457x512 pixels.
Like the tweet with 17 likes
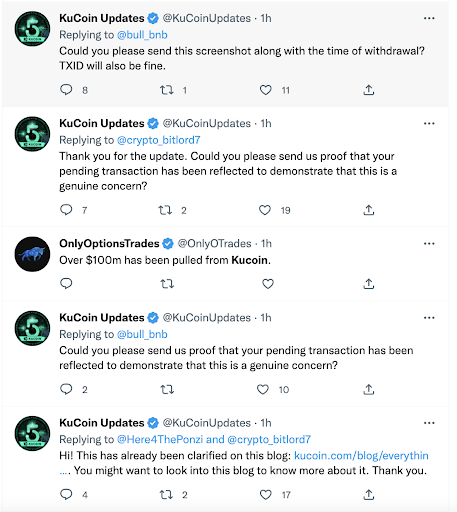pyautogui.click(x=266, y=495)
